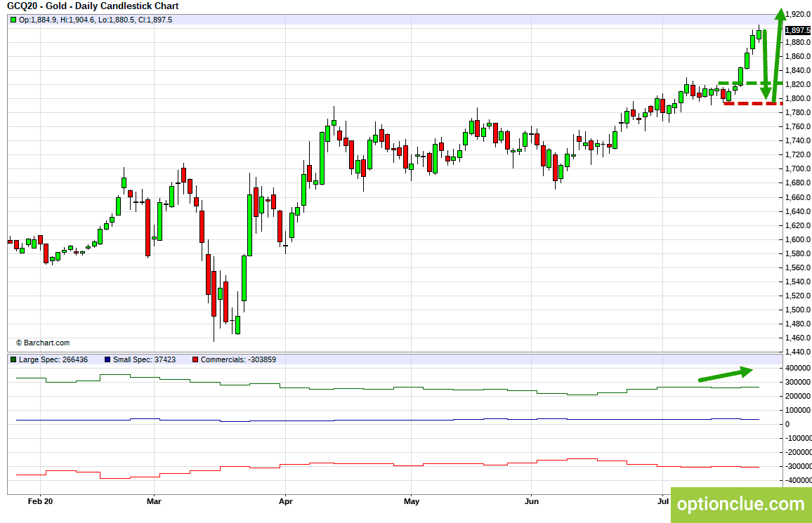Image resolution: width=812 pixels, height=523 pixels.
Task: Click the Mar date axis label
Action: (x=155, y=501)
